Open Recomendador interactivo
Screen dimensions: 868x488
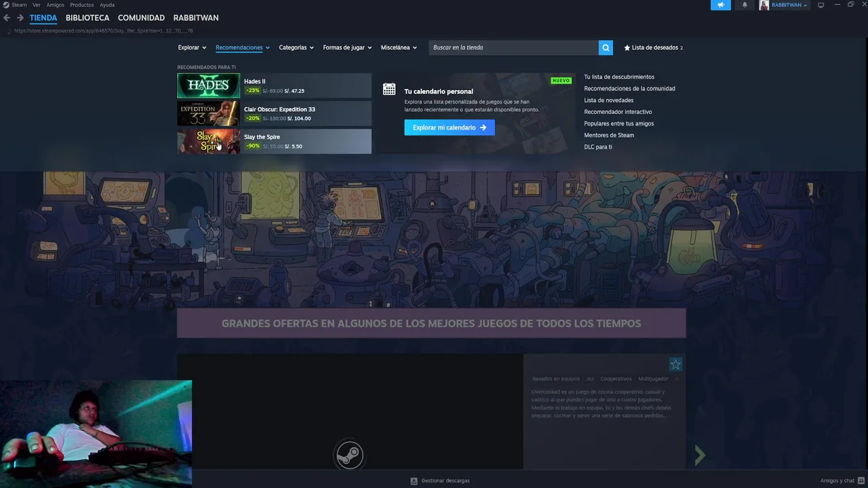(x=618, y=112)
